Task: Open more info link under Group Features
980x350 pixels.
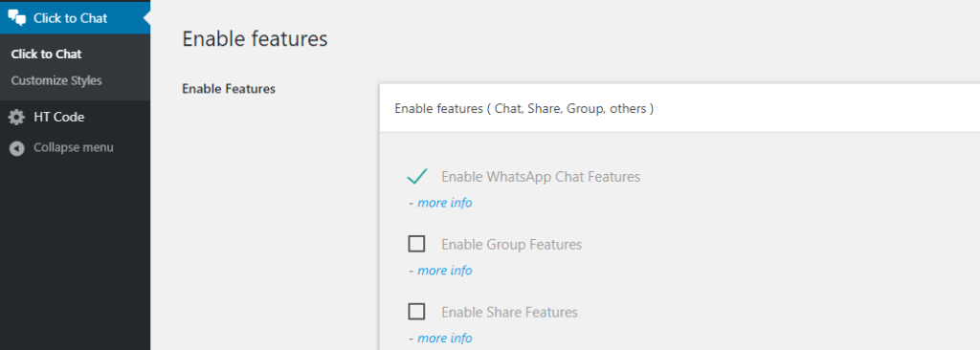Action: click(444, 270)
